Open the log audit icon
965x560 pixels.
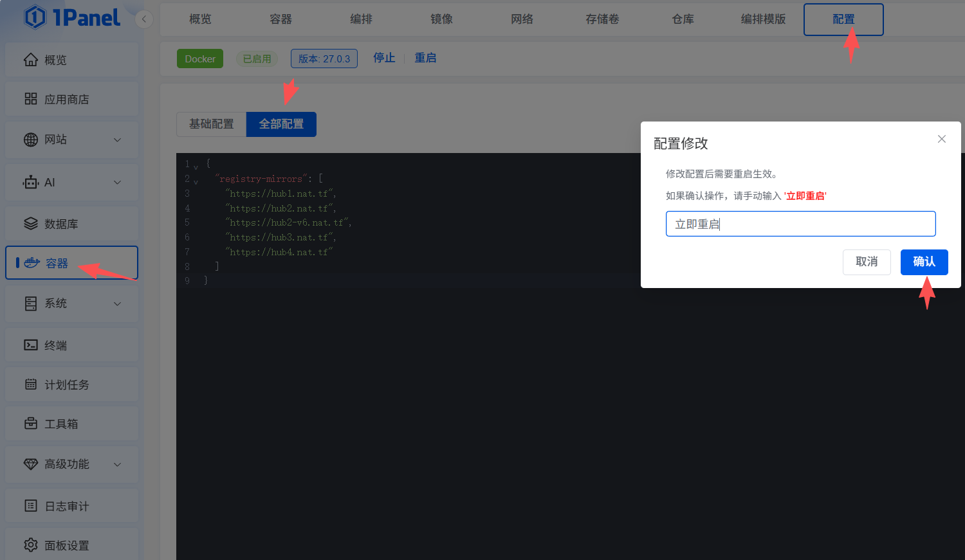(x=31, y=506)
